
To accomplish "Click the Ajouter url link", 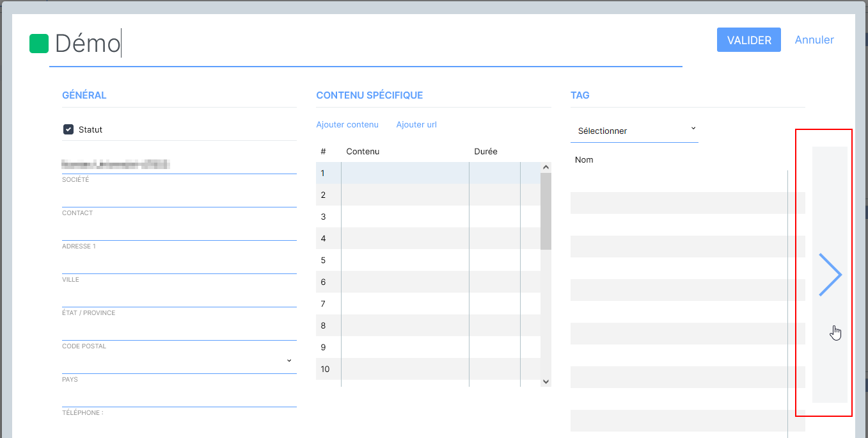I will pos(416,125).
